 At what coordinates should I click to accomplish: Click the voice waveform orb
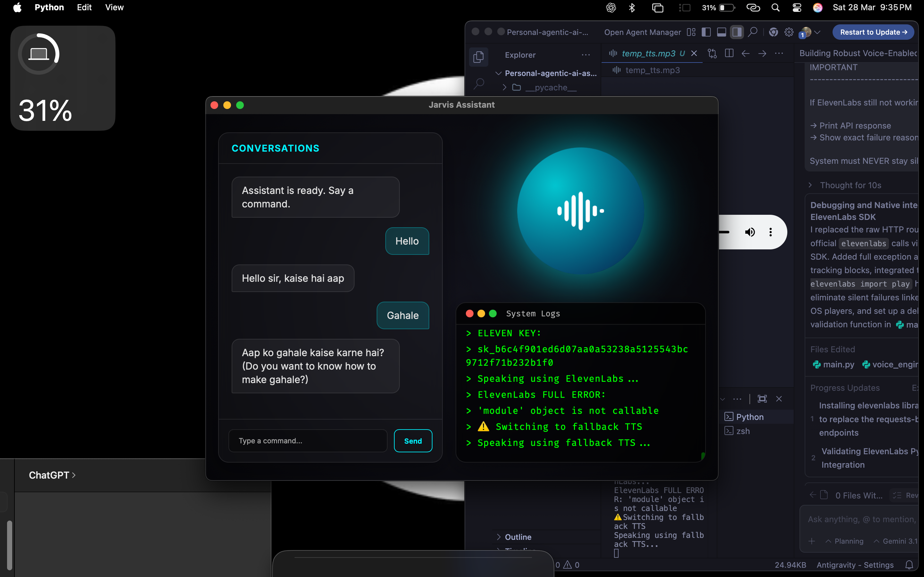[580, 211]
